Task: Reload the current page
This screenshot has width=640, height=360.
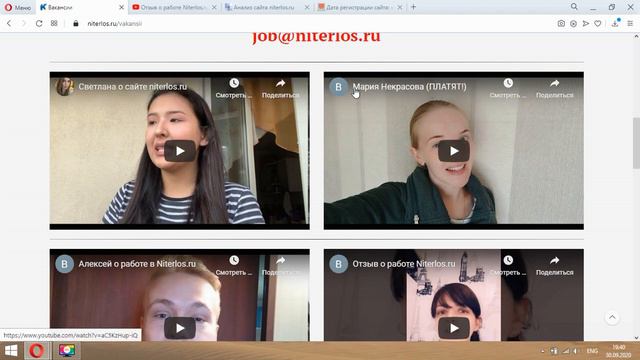Action: click(x=39, y=24)
